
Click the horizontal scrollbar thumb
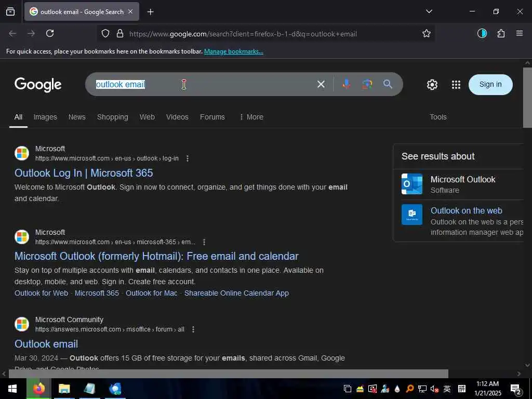[x=229, y=374]
